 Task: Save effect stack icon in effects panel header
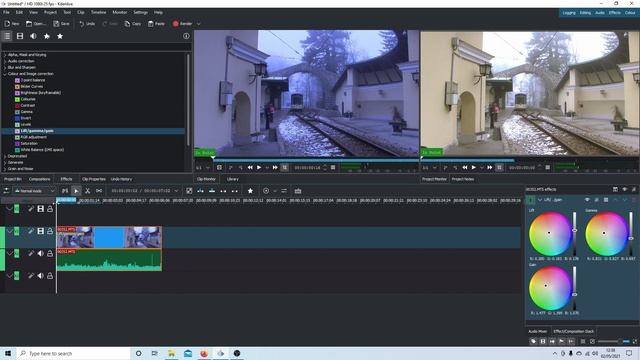[615, 189]
